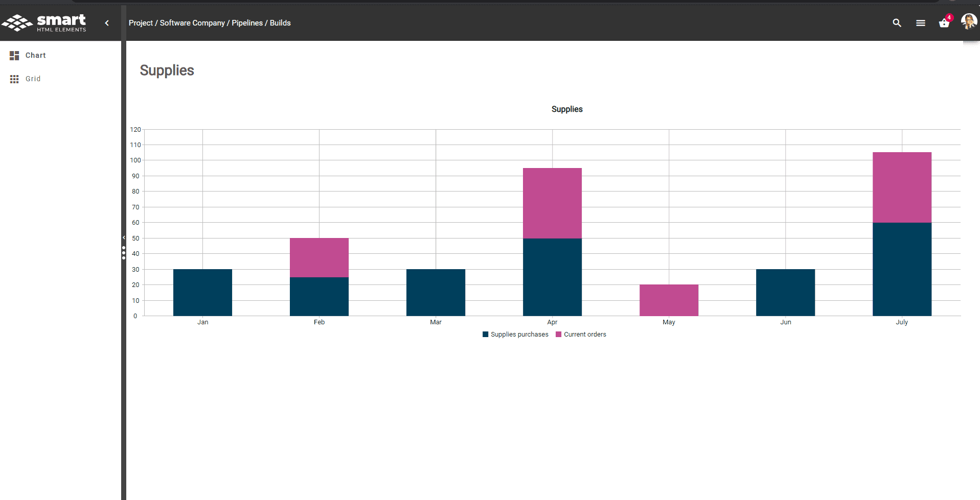
Task: Open search with the magnifier icon
Action: tap(897, 23)
